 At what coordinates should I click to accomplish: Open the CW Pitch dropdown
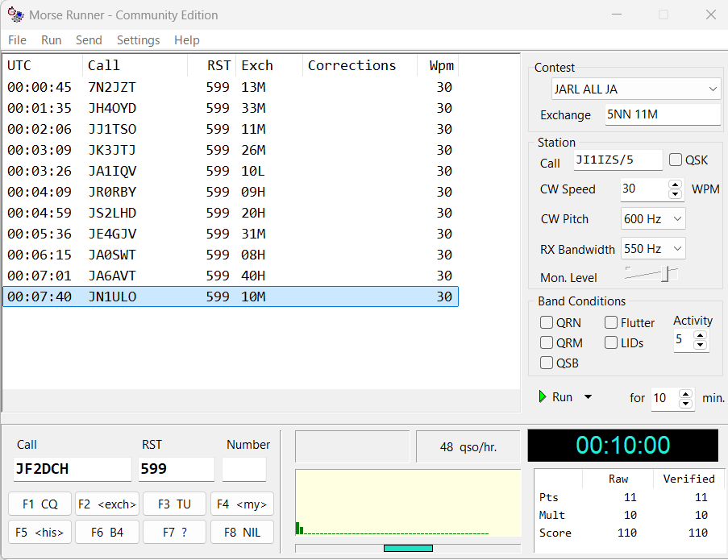click(x=653, y=218)
